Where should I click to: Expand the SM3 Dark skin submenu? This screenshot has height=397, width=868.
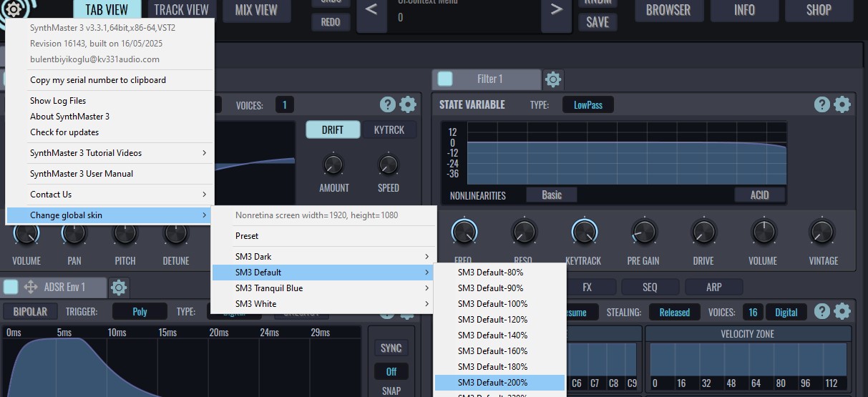(x=323, y=257)
